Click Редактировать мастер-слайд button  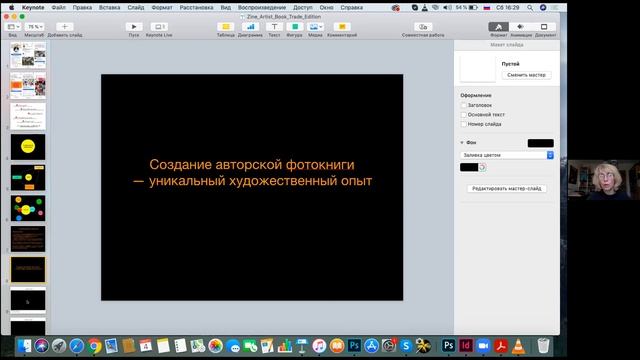click(x=507, y=189)
